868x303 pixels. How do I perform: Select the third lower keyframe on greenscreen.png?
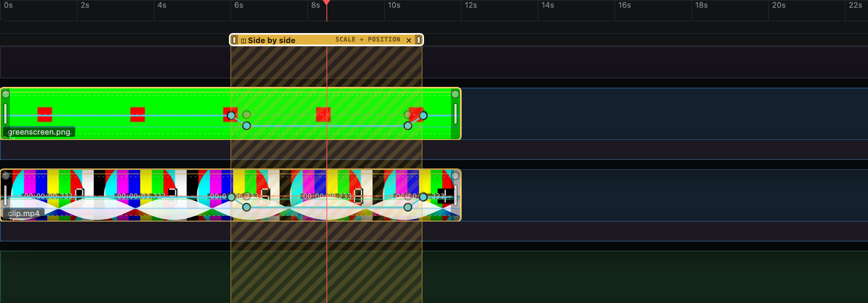[408, 126]
